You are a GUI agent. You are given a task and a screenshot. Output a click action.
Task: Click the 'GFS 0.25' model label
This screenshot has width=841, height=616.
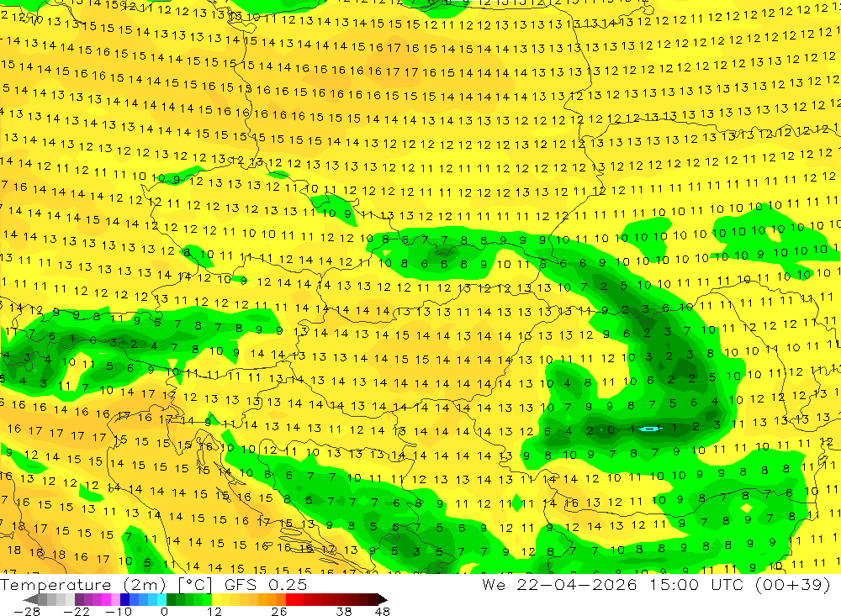click(x=266, y=585)
